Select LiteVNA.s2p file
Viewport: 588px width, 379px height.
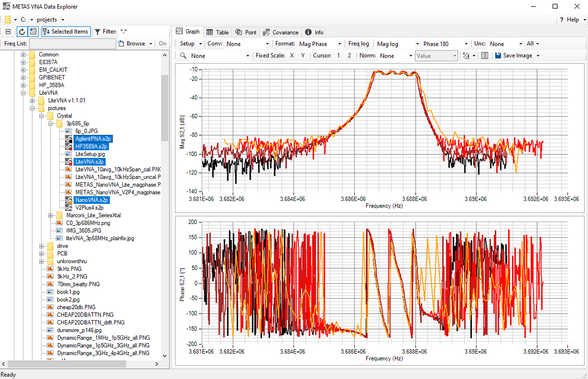point(90,161)
